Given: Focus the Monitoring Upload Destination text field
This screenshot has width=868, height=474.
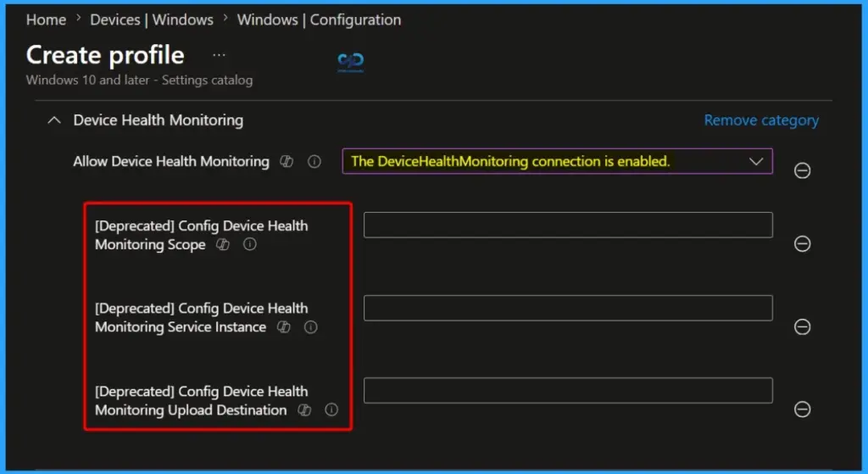Looking at the screenshot, I should pyautogui.click(x=568, y=390).
